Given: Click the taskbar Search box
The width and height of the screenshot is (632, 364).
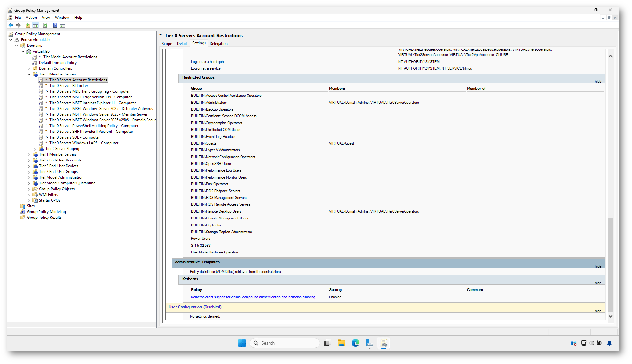Looking at the screenshot, I should tap(285, 343).
